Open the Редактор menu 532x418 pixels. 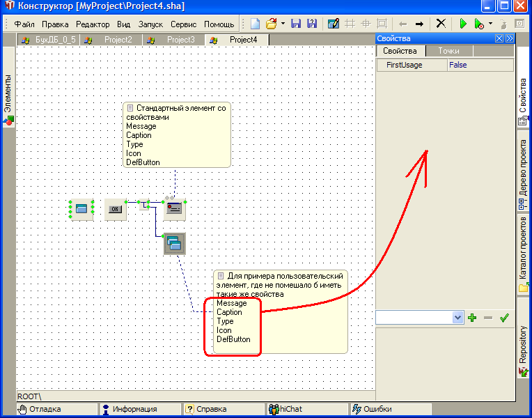point(93,24)
